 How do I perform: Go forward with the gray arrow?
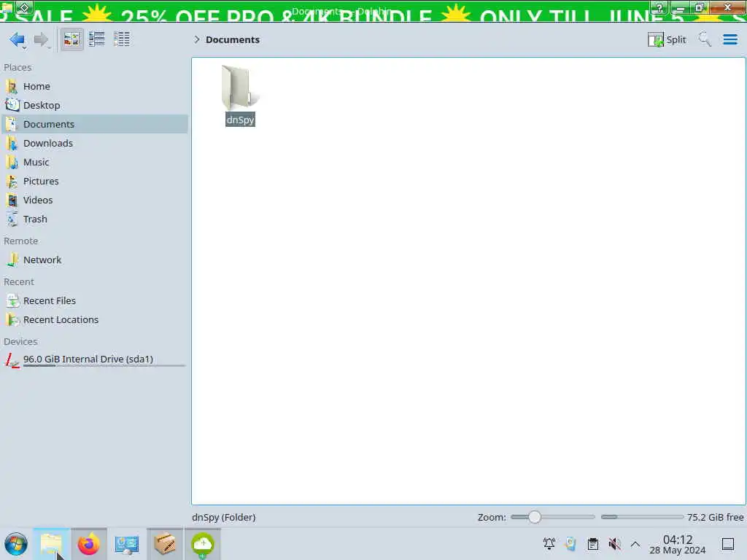pyautogui.click(x=41, y=39)
